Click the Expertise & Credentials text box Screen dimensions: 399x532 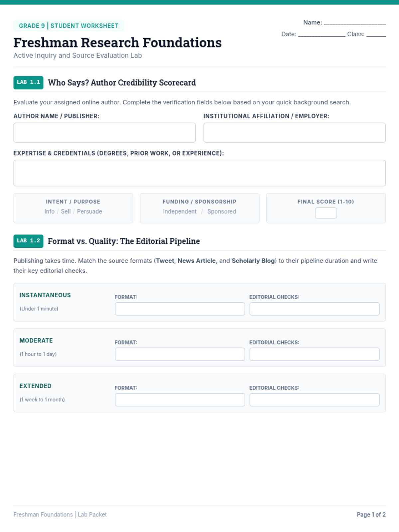[x=199, y=173]
